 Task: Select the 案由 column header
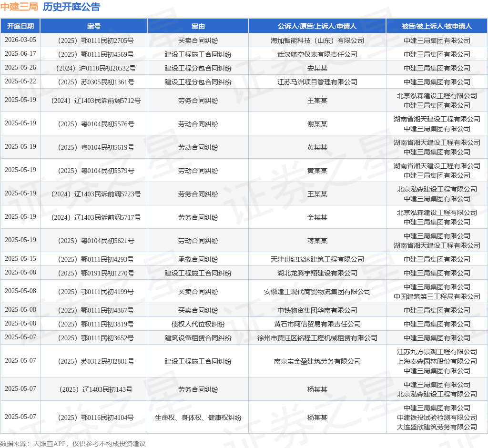click(x=198, y=26)
